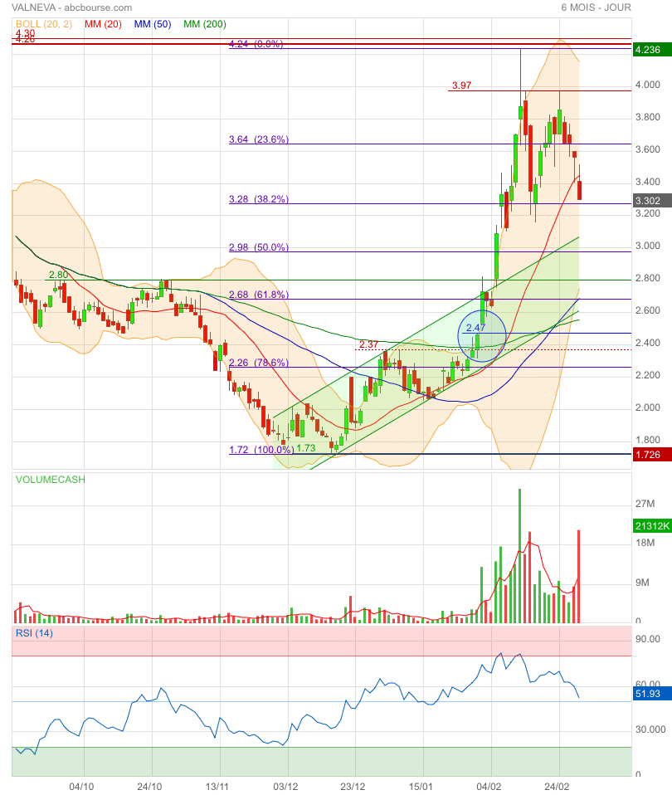Viewport: 672px width, 795px height.
Task: Click the "2.000" price axis label
Action: [648, 407]
